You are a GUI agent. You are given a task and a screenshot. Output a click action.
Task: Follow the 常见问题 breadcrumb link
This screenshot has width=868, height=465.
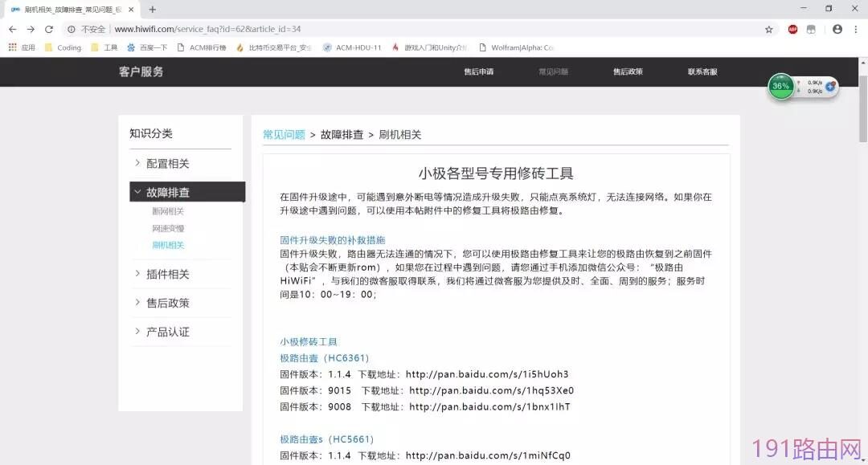(x=284, y=135)
